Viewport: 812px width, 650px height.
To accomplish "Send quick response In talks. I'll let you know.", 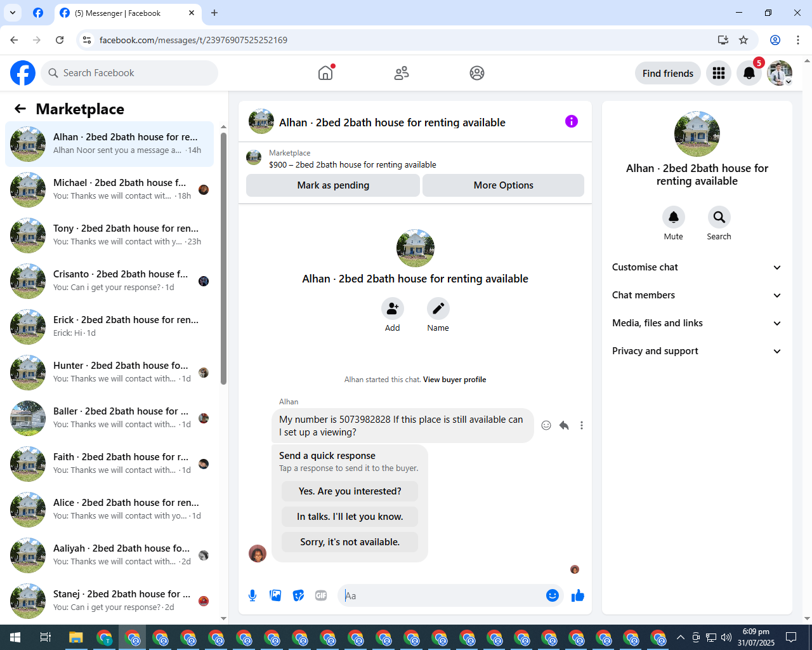I will click(350, 517).
